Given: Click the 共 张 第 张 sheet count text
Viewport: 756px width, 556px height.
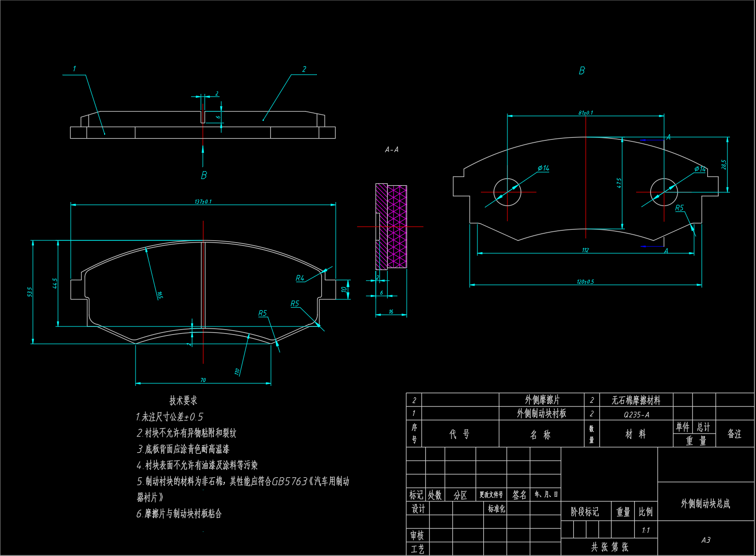Looking at the screenshot, I should coord(610,547).
